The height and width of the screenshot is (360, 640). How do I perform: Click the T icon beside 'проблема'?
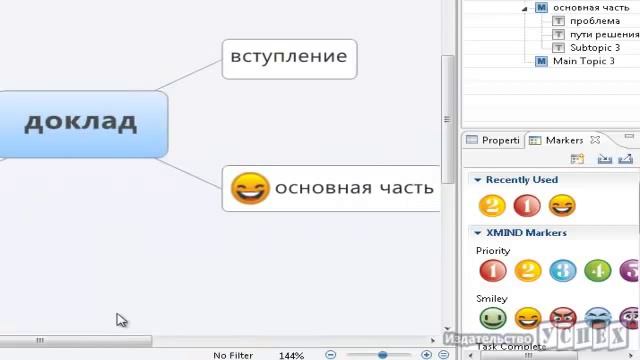click(558, 21)
